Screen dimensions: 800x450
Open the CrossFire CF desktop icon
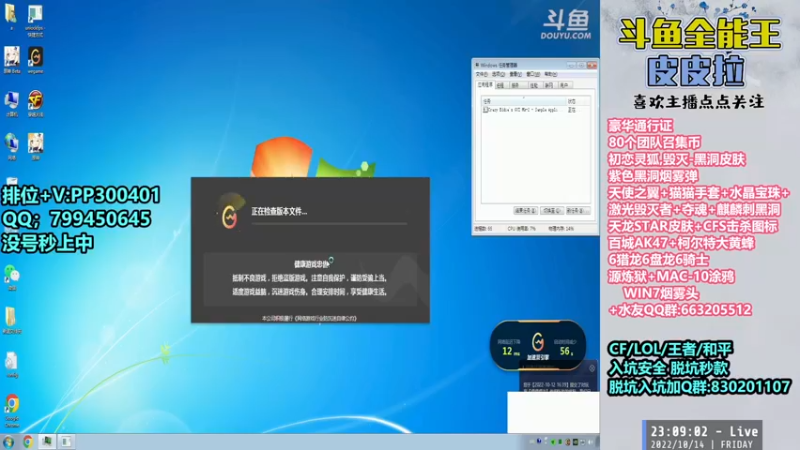(35, 104)
